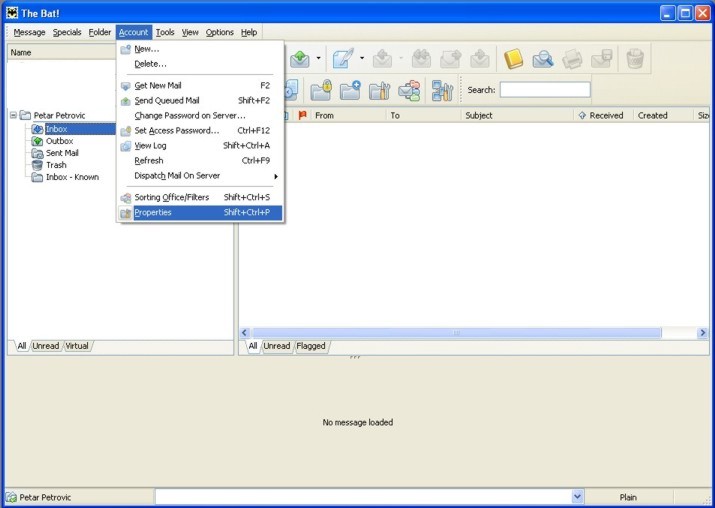
Task: Open the new message icon dropdown arrow
Action: (x=362, y=58)
